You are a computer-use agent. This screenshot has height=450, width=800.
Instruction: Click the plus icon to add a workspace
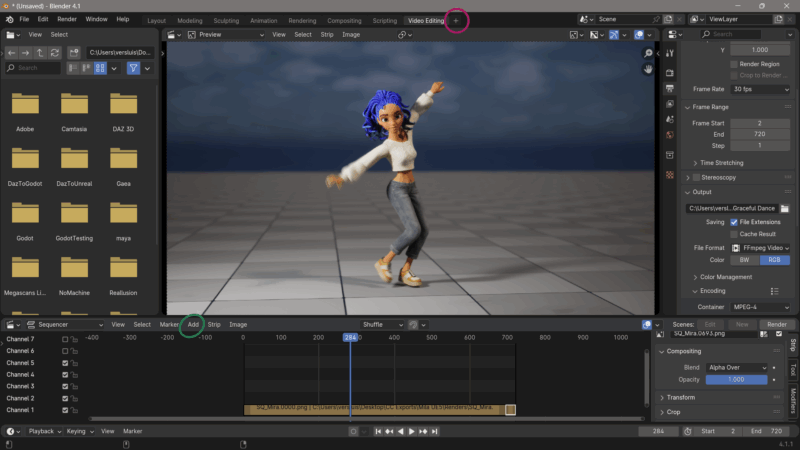[x=456, y=20]
